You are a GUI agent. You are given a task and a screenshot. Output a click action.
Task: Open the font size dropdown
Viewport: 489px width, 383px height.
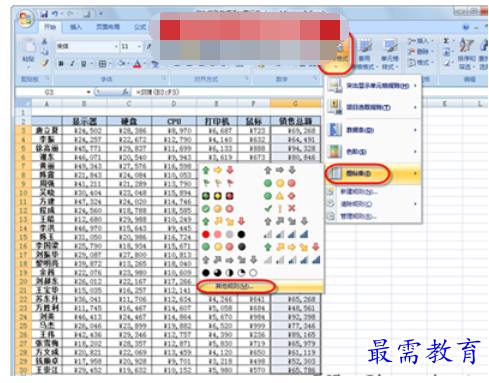139,46
